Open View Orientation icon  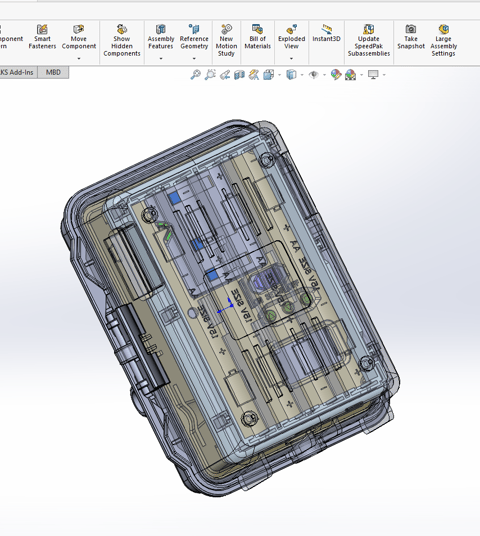[268, 75]
